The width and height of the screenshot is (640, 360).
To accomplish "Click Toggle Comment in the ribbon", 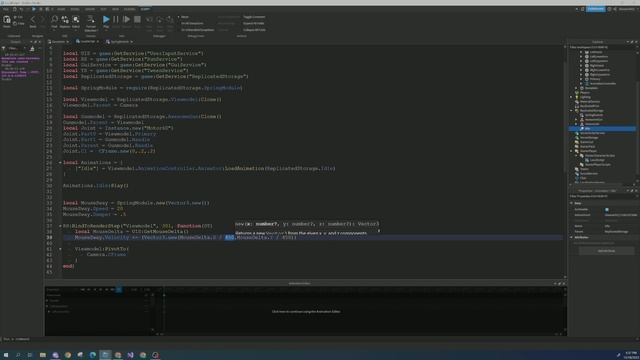I will [254, 17].
